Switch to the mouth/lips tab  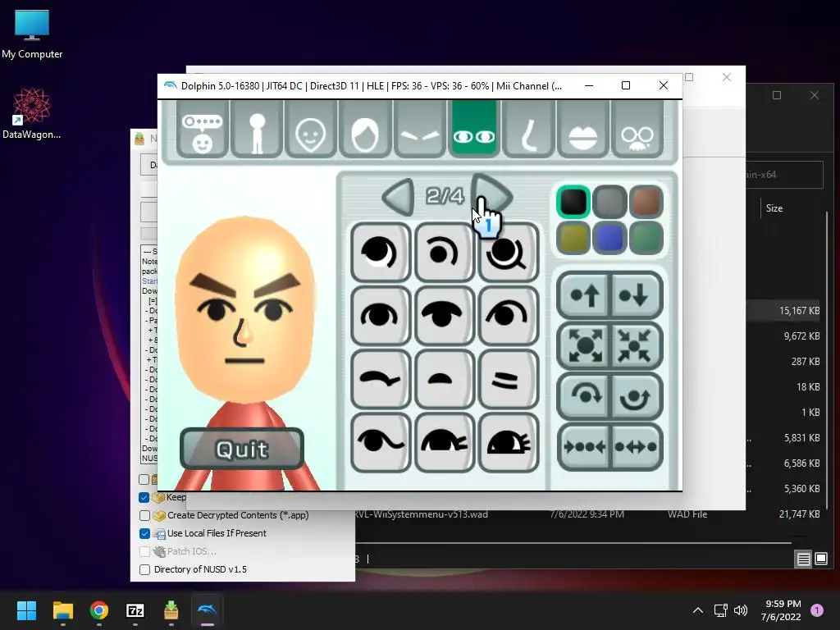click(x=583, y=130)
